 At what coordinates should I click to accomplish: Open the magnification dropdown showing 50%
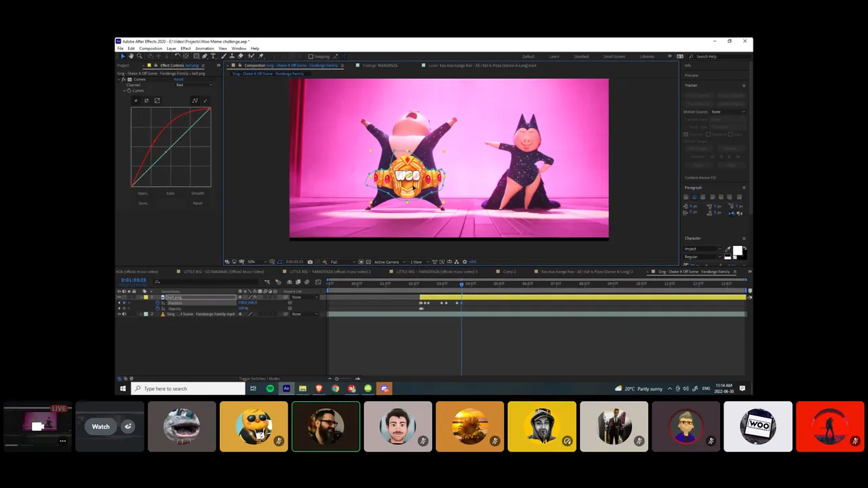[x=257, y=262]
